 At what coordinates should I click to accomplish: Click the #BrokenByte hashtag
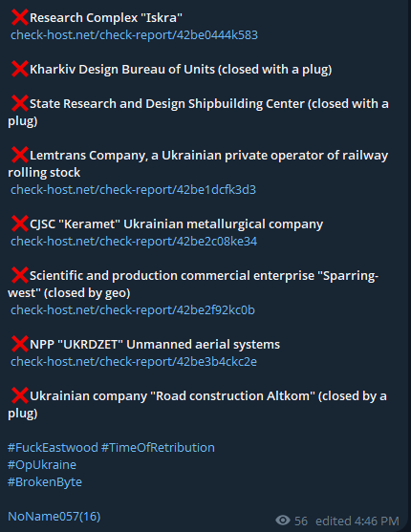45,482
